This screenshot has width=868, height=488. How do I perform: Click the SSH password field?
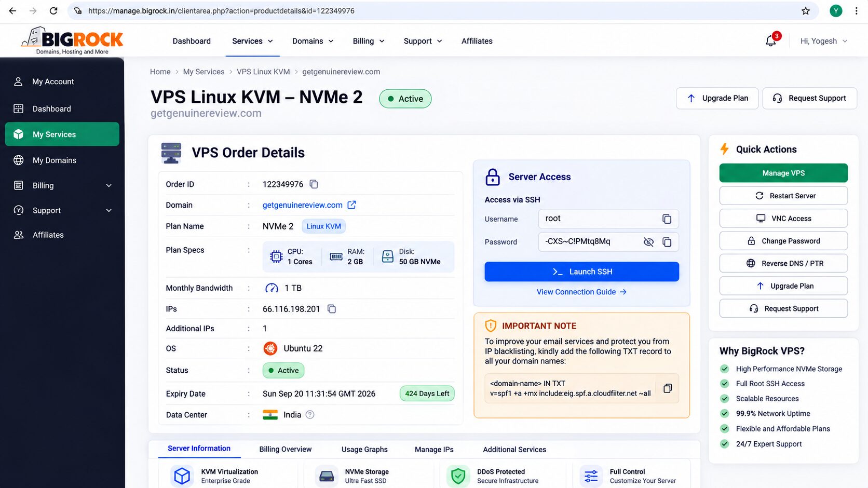point(608,242)
